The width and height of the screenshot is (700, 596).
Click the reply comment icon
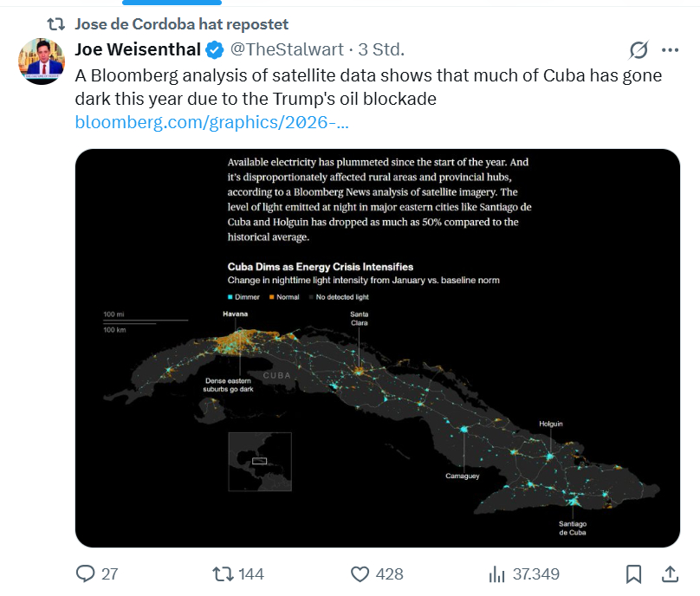click(86, 573)
